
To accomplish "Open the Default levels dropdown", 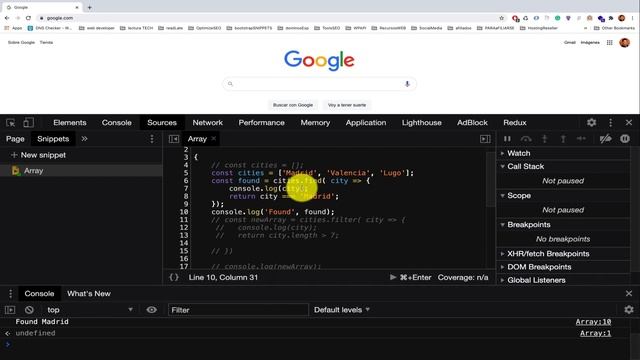I will (342, 310).
